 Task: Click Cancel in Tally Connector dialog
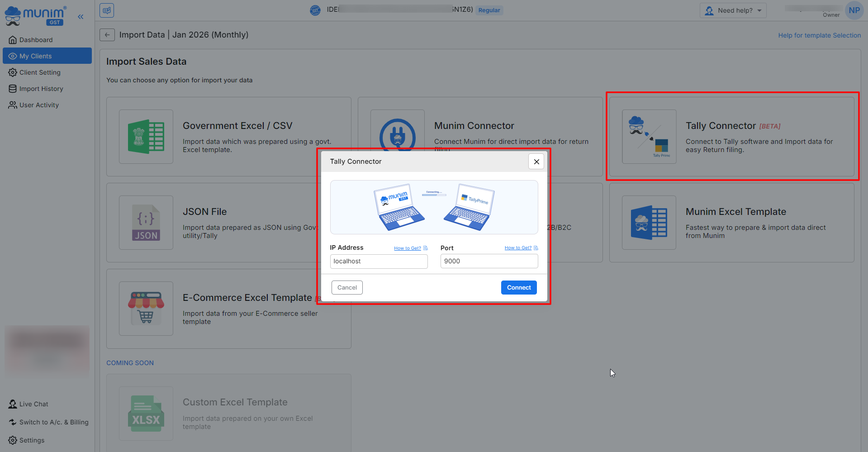pos(347,288)
